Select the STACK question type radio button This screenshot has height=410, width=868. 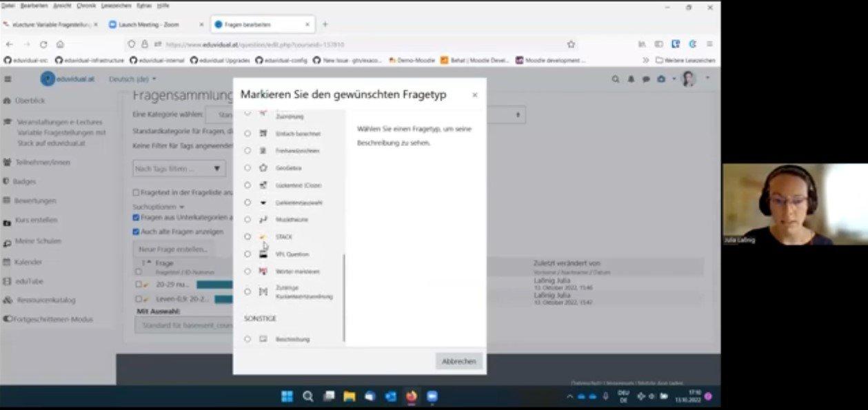tap(248, 236)
